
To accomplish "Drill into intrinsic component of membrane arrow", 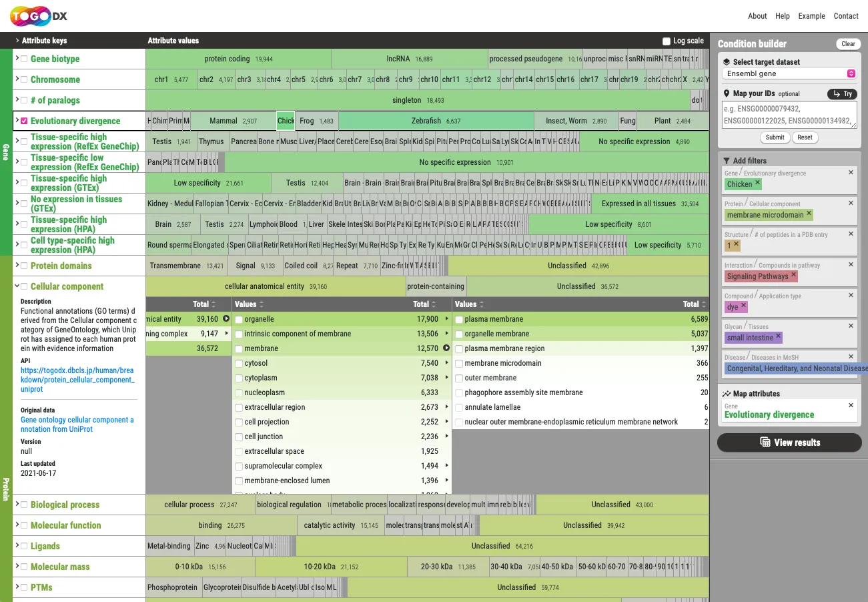I will pos(446,334).
